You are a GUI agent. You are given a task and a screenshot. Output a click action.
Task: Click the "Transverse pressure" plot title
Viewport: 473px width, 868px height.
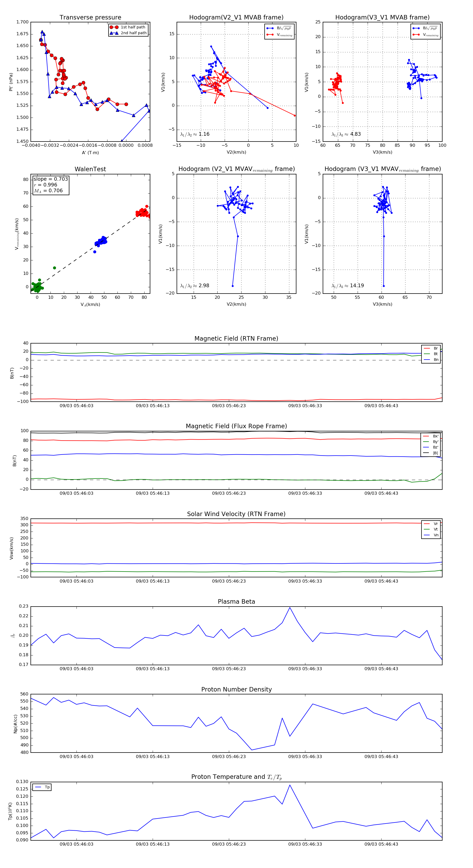(90, 18)
